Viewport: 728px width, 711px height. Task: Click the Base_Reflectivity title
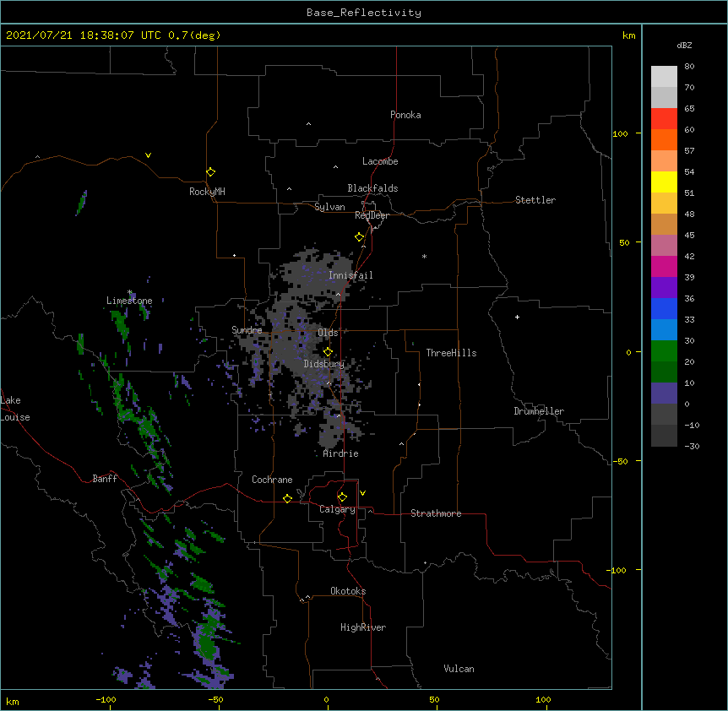364,13
